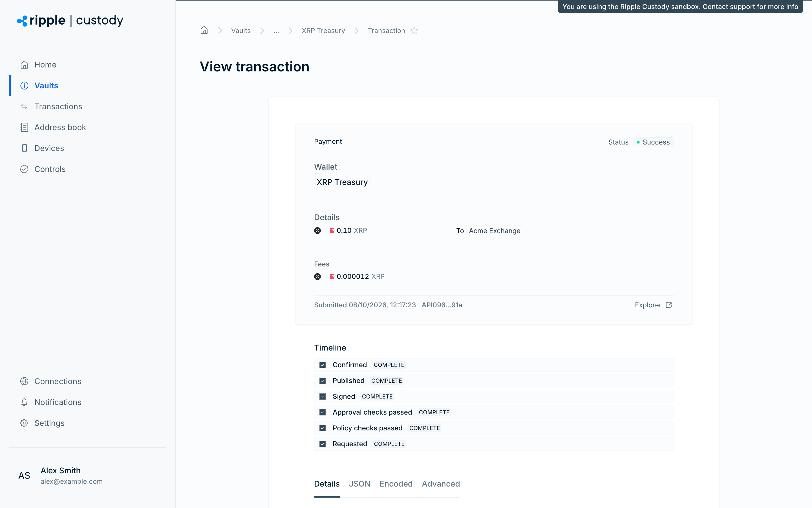812x508 pixels.
Task: Click the Published timeline checkbox
Action: click(323, 381)
